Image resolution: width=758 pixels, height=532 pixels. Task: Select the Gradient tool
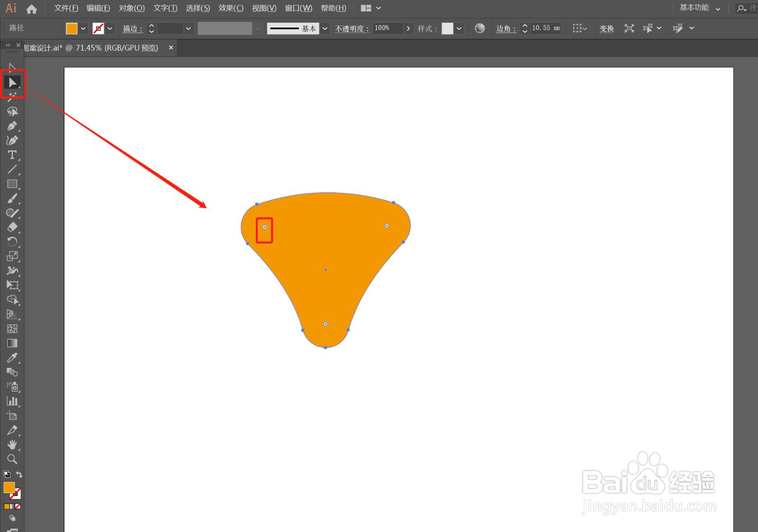point(12,343)
